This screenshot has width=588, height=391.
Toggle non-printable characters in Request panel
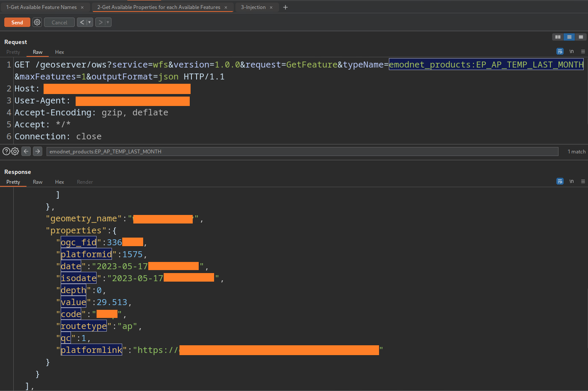pos(571,52)
